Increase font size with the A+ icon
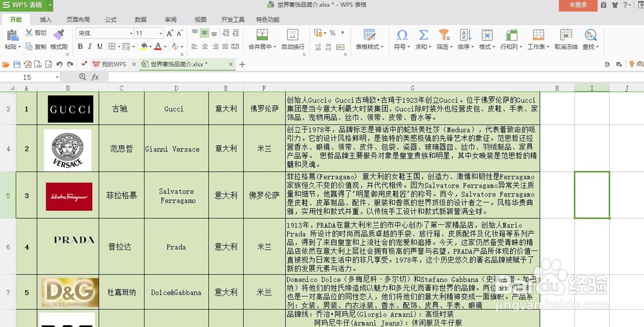Image resolution: width=644 pixels, height=327 pixels. pyautogui.click(x=169, y=34)
